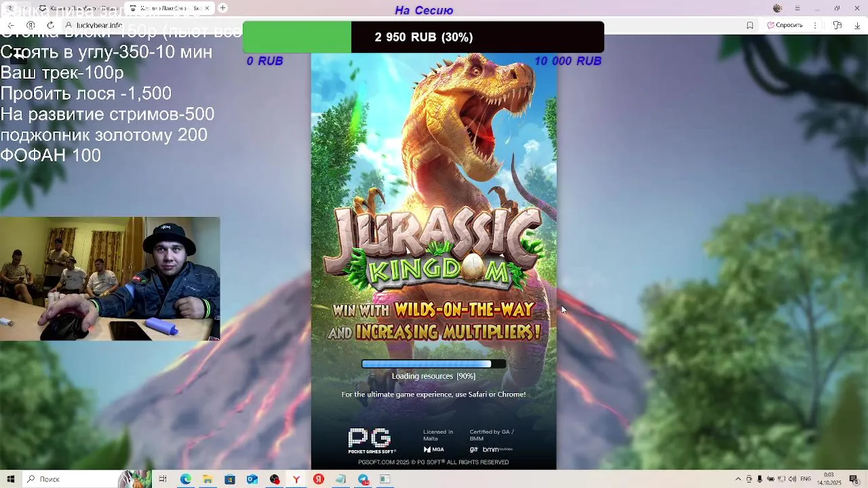Open the Windows notification center
The image size is (868, 488).
click(x=854, y=479)
